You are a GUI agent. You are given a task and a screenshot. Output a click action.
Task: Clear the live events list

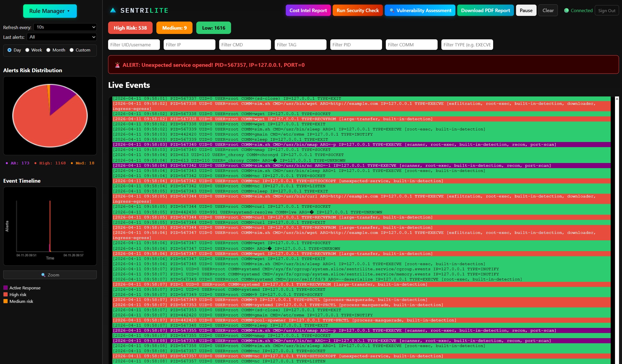tap(548, 10)
